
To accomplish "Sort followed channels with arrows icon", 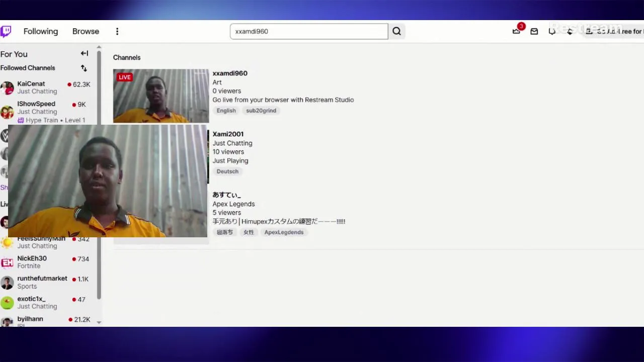I will [84, 68].
